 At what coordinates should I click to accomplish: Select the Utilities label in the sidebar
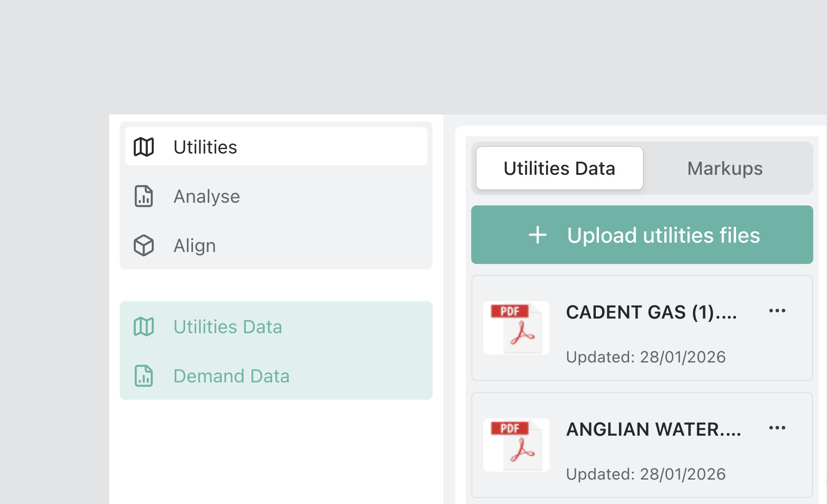tap(205, 147)
